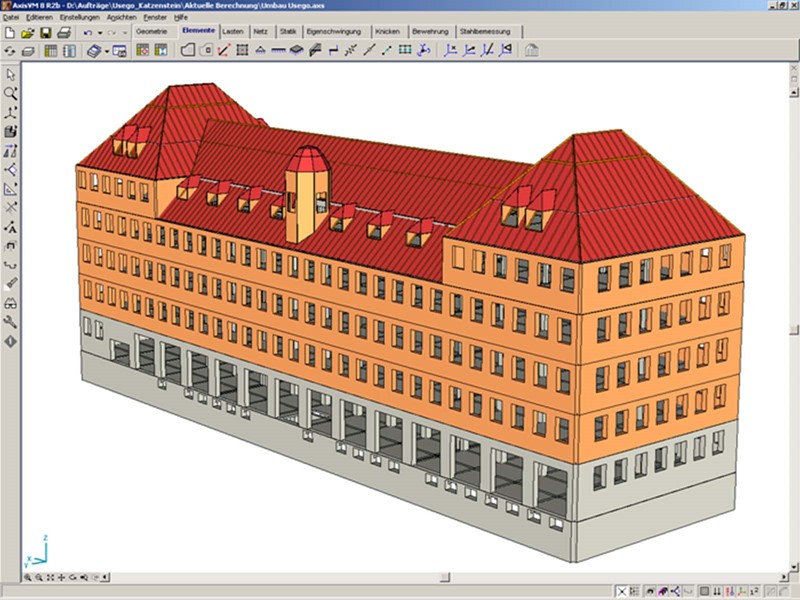This screenshot has width=800, height=600.
Task: Open the Bewehrung tab
Action: coord(430,32)
